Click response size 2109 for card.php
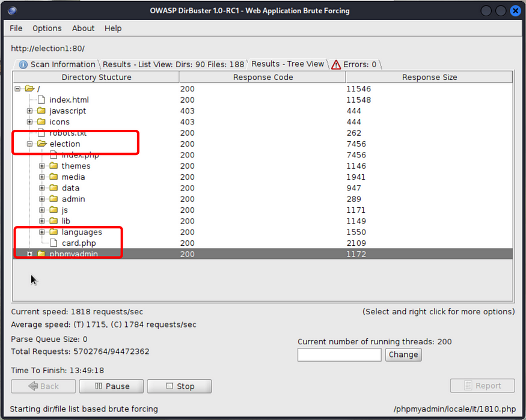 pos(356,243)
